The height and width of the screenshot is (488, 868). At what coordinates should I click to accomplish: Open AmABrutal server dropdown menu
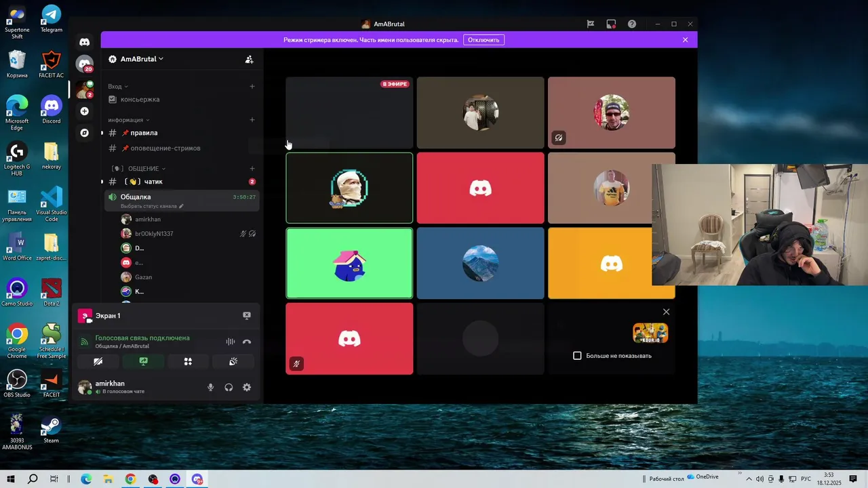pos(142,59)
